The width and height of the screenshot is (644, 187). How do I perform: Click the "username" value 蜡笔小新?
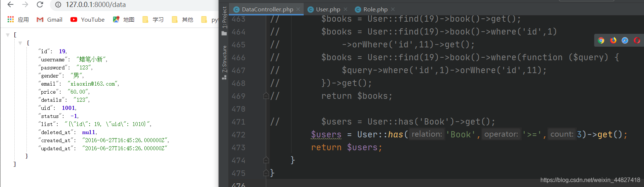tap(91, 60)
